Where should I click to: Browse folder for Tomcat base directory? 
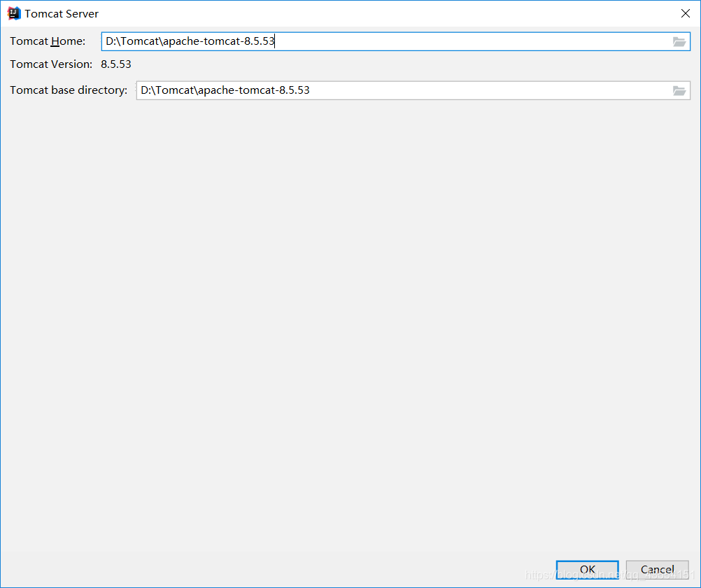(x=679, y=91)
